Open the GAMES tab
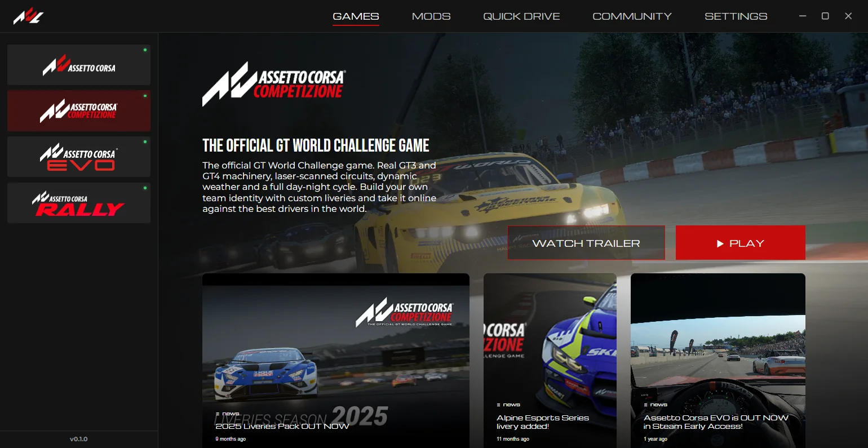The image size is (868, 448). pos(356,16)
